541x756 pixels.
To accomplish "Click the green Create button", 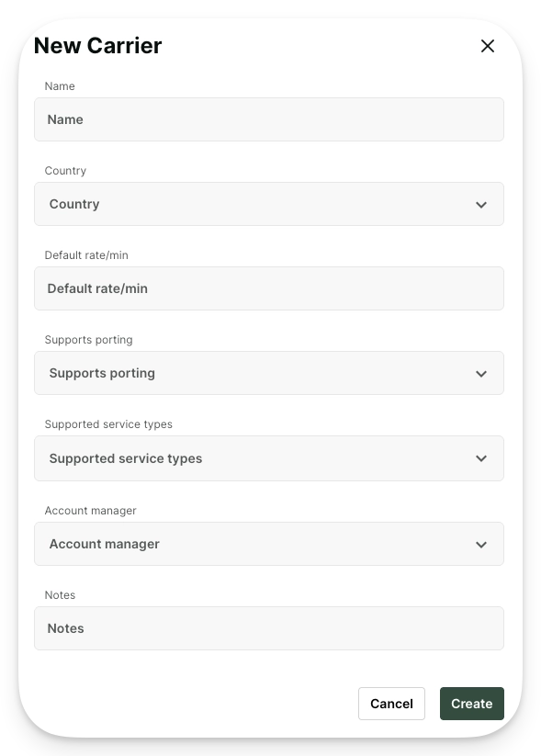I will (x=471, y=704).
